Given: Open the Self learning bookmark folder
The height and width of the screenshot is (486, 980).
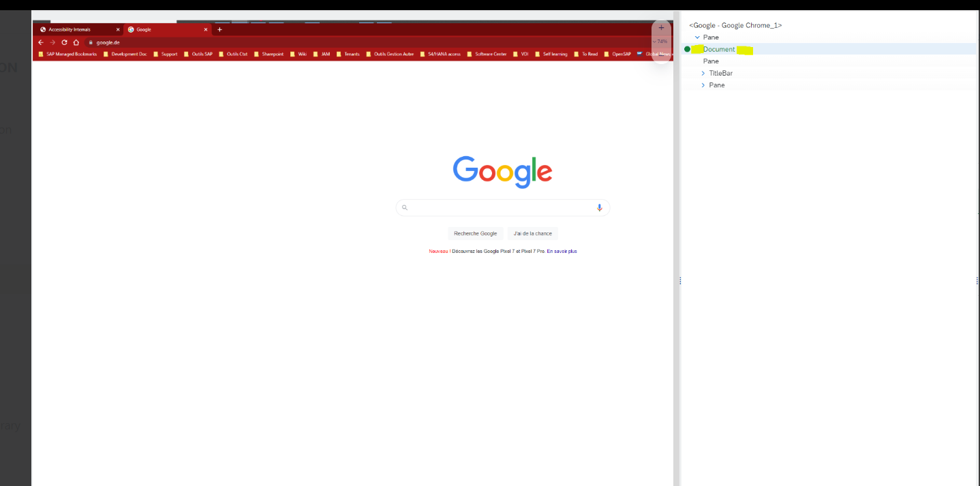Looking at the screenshot, I should (x=551, y=54).
